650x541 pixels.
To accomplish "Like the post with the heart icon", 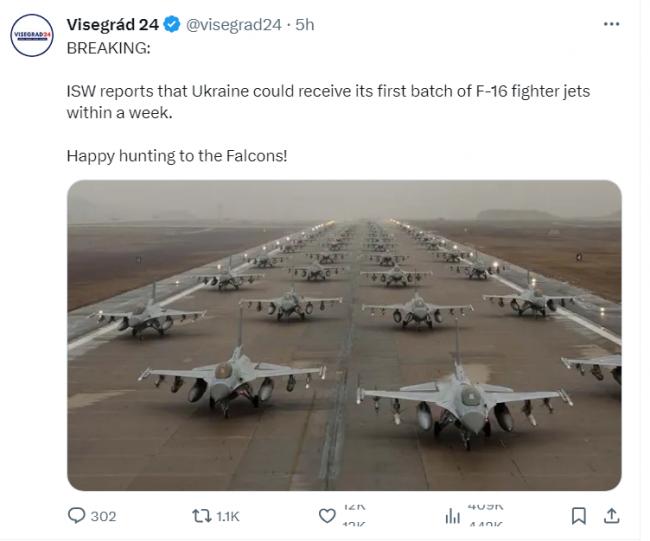I will click(326, 516).
